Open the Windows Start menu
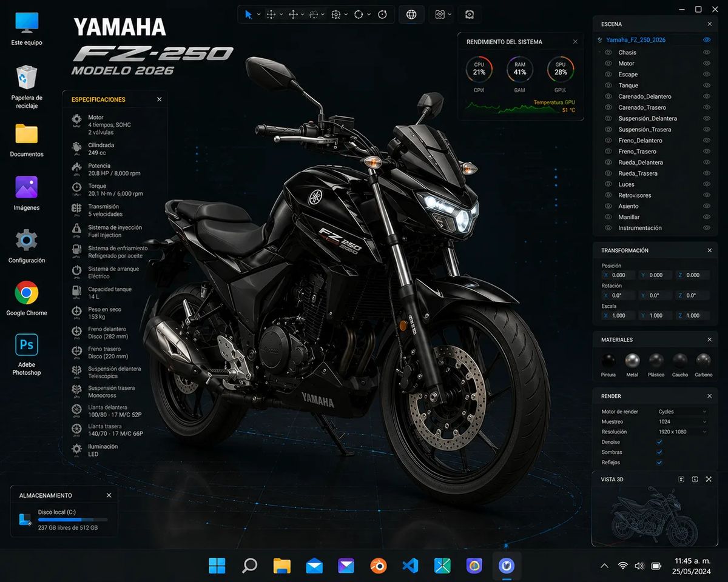728x582 pixels. click(217, 566)
